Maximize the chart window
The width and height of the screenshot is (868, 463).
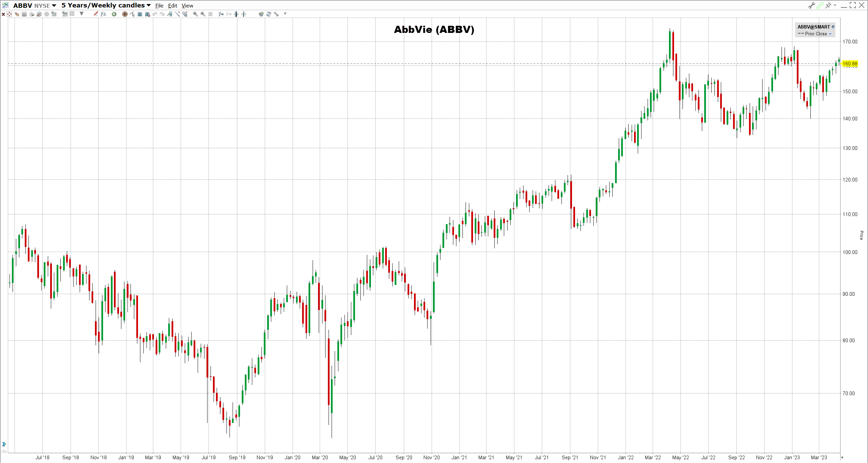tap(853, 5)
